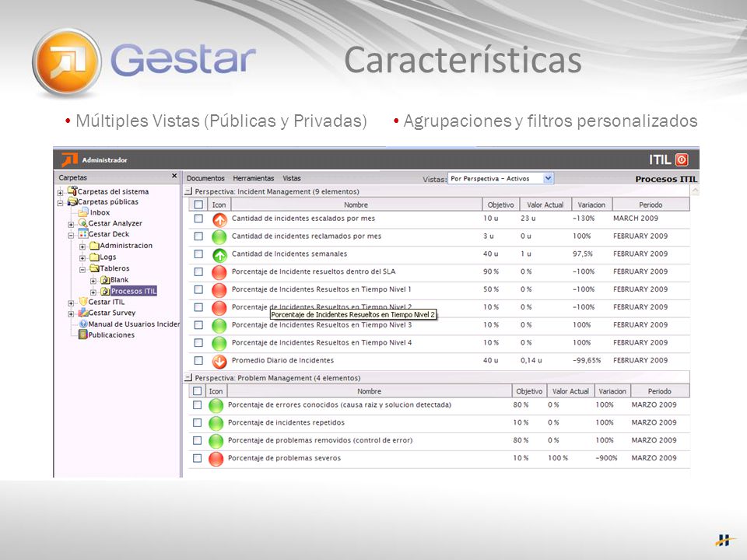Click green icon for problemas removidos row
This screenshot has width=747, height=560.
tap(216, 441)
